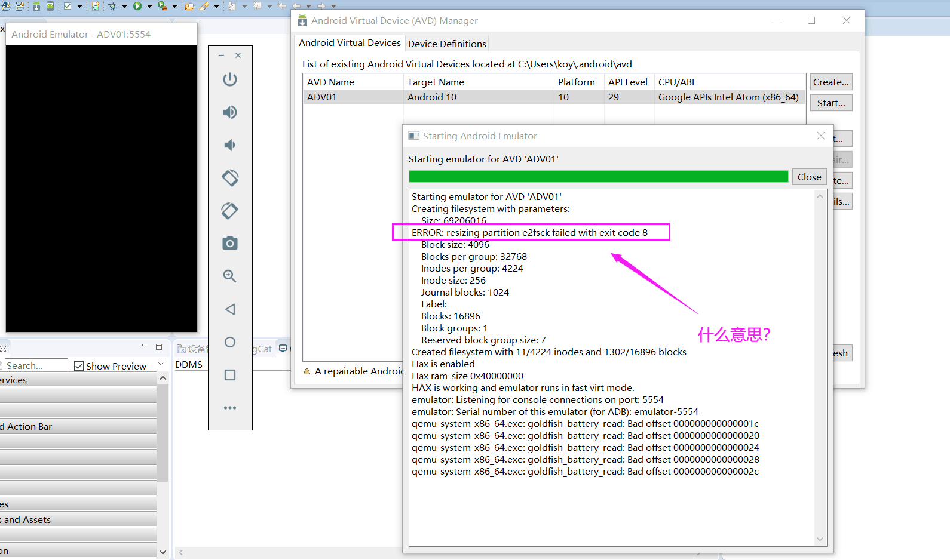Click the emulator log scrollbar down arrow

coord(820,539)
